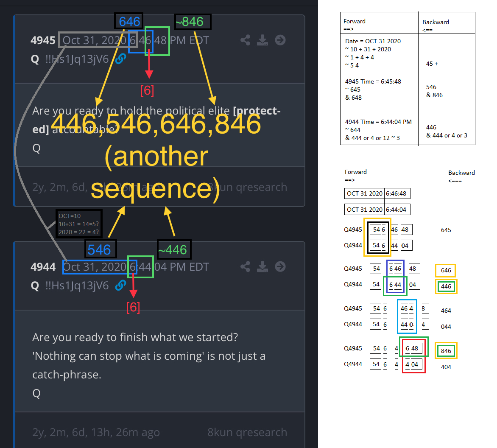Click the 'Forward' table header
The width and height of the screenshot is (497, 448).
pyautogui.click(x=355, y=21)
